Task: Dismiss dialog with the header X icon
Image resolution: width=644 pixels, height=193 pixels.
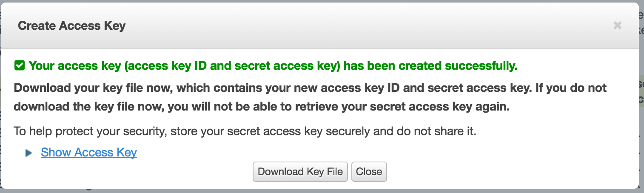Action: (x=617, y=26)
